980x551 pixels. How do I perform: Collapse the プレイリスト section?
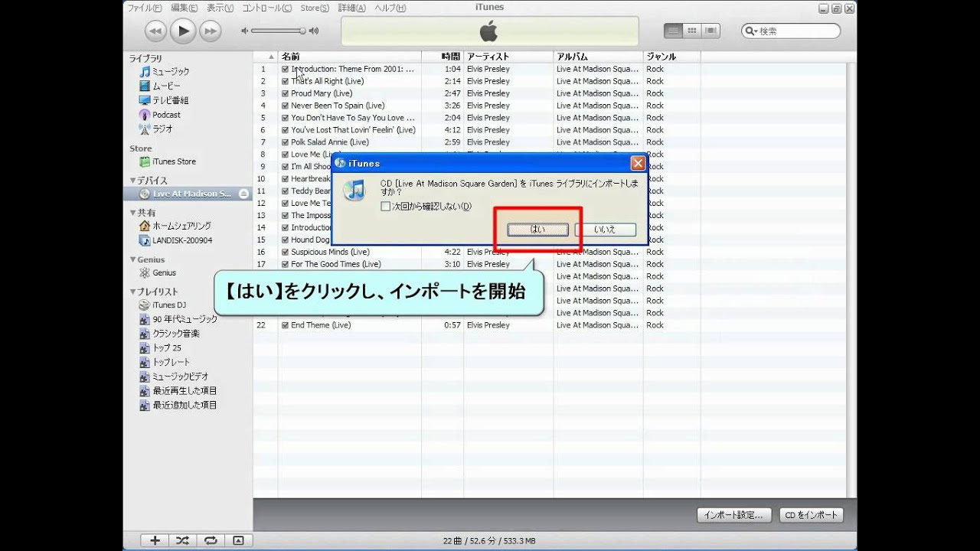[x=132, y=292]
